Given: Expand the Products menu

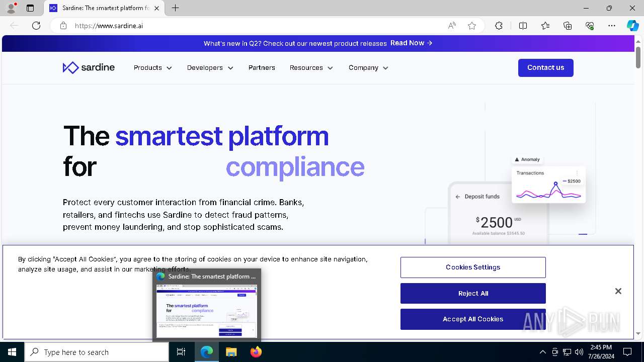Looking at the screenshot, I should [153, 68].
